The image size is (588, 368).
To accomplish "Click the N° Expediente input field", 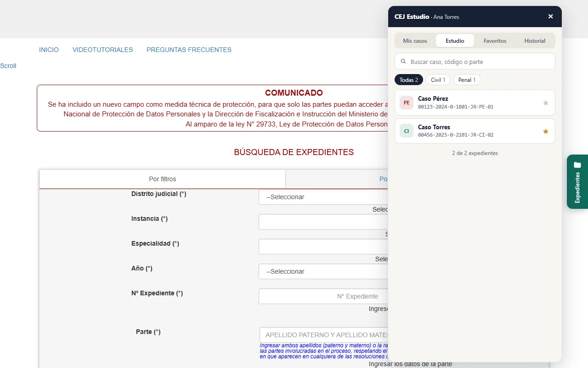I will pos(323,296).
